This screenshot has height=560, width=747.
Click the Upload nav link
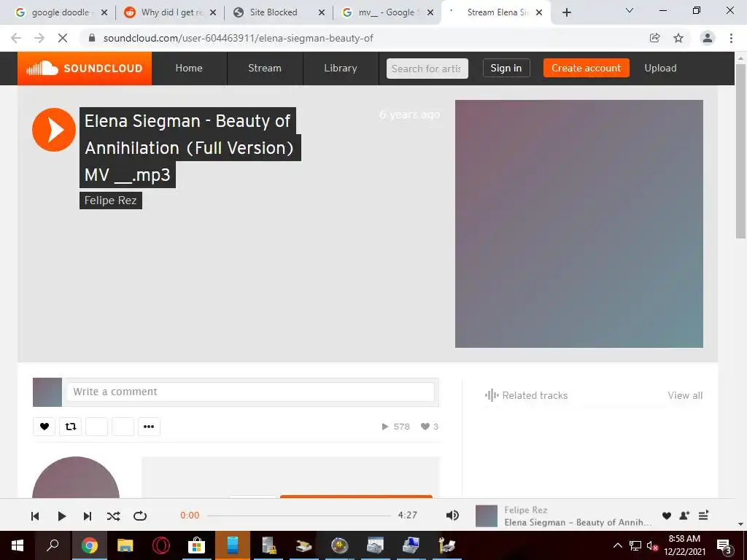click(x=660, y=68)
